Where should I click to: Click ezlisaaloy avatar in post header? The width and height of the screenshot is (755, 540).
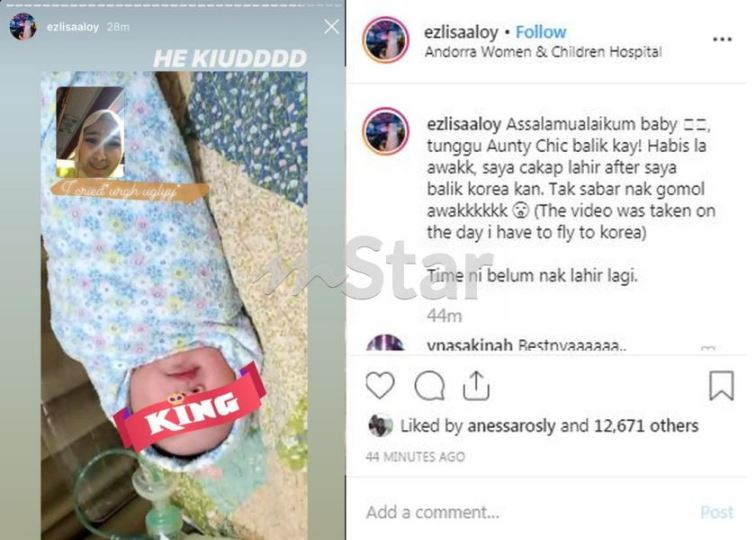point(386,40)
